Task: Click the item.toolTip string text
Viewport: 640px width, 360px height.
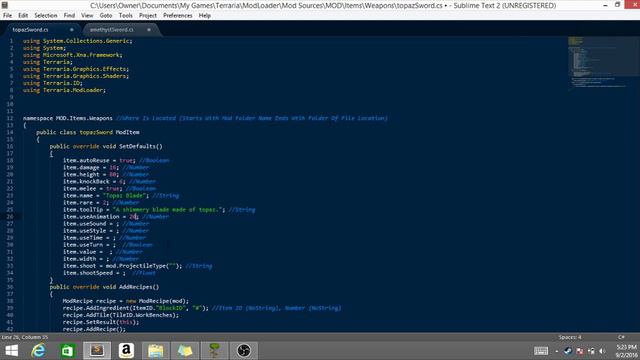Action: 169,210
